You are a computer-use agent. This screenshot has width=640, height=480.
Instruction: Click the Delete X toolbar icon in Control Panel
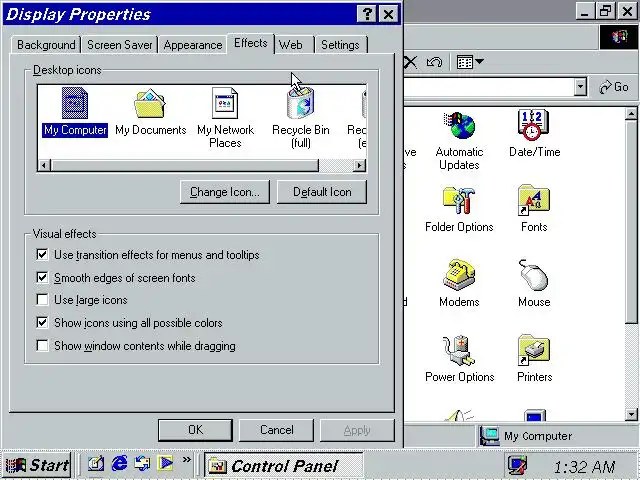[410, 62]
